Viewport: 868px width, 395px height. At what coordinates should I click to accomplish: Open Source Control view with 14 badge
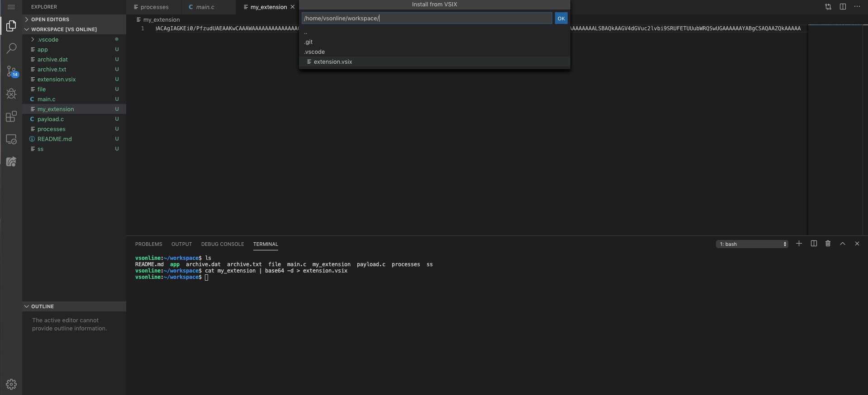11,71
